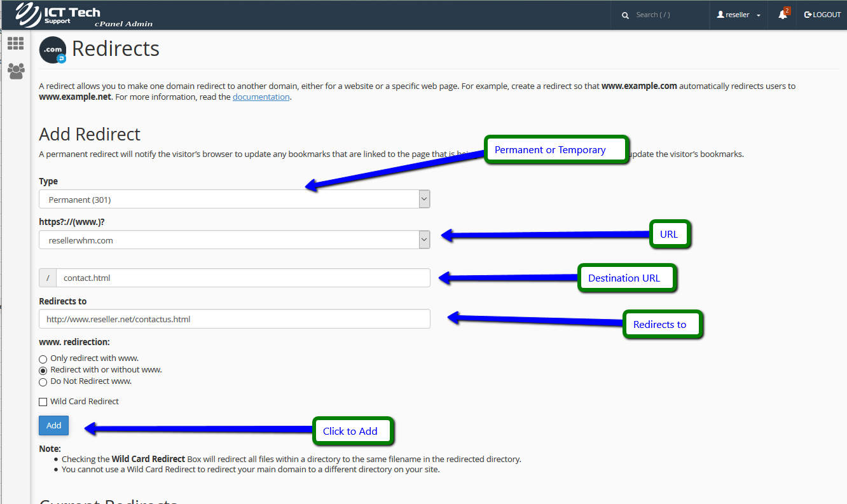Click the search magnifier icon
The width and height of the screenshot is (847, 504).
pos(625,15)
